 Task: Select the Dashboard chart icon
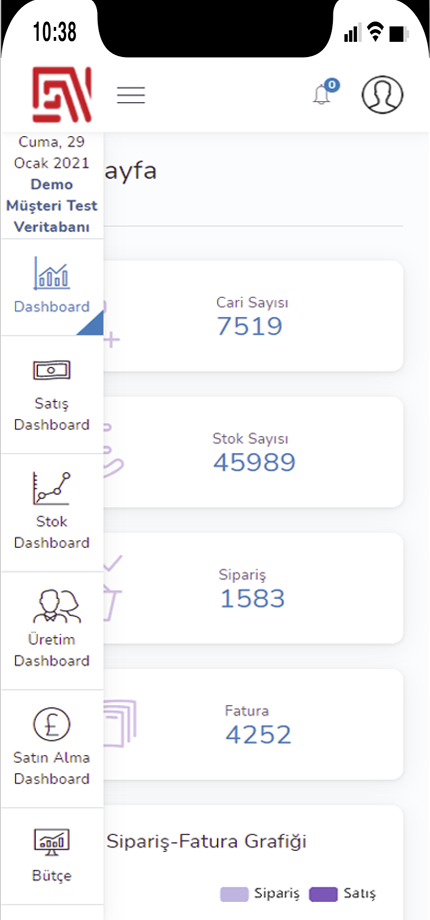52,273
